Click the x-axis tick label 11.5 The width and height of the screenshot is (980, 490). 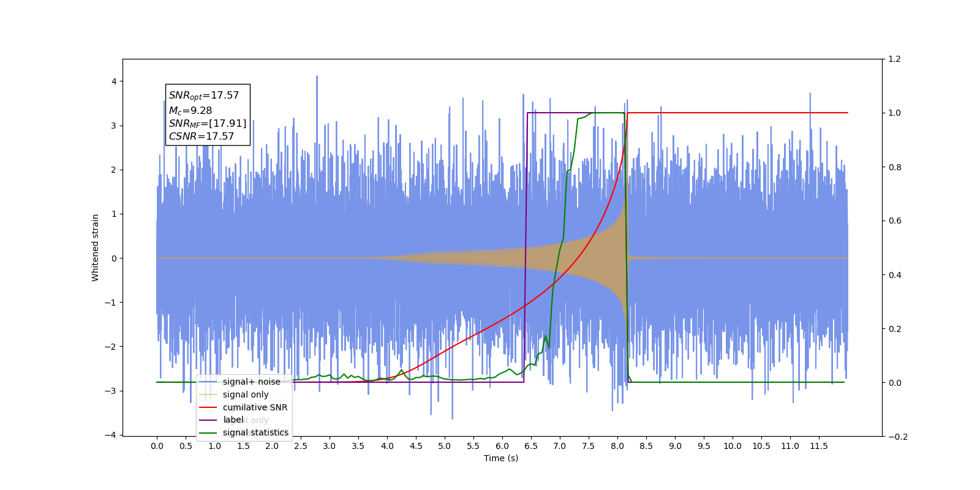click(819, 446)
